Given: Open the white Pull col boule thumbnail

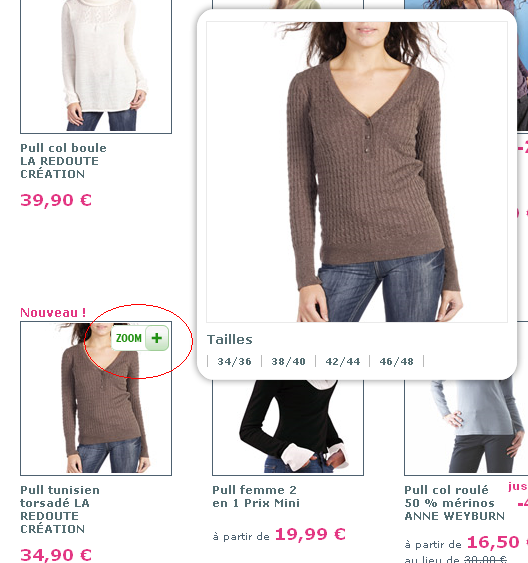Looking at the screenshot, I should pyautogui.click(x=96, y=66).
